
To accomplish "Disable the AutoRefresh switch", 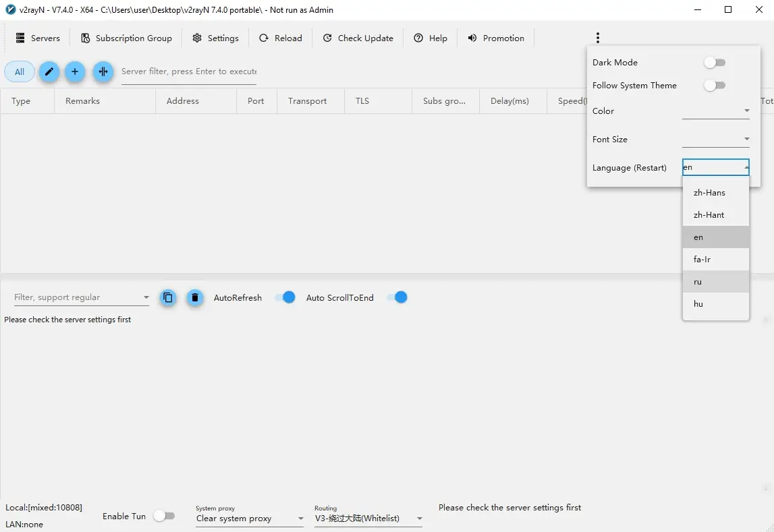I will coord(285,297).
